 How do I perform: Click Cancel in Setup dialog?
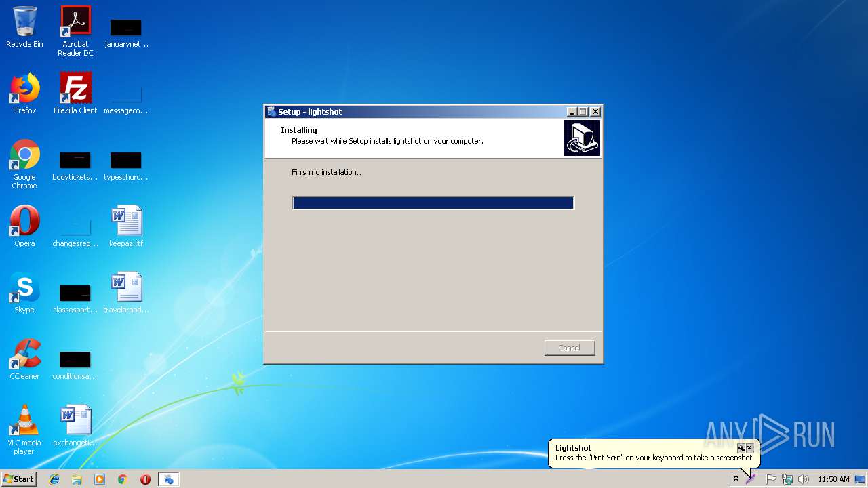coord(570,348)
